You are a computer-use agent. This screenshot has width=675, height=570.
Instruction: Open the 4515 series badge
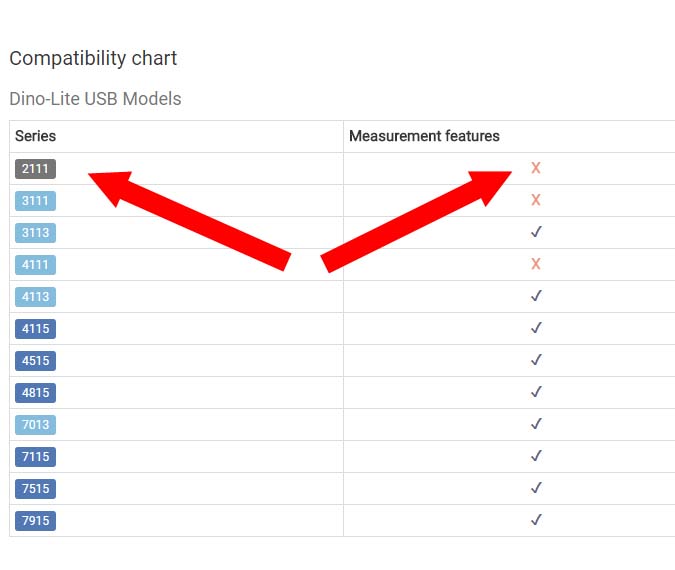(x=35, y=361)
